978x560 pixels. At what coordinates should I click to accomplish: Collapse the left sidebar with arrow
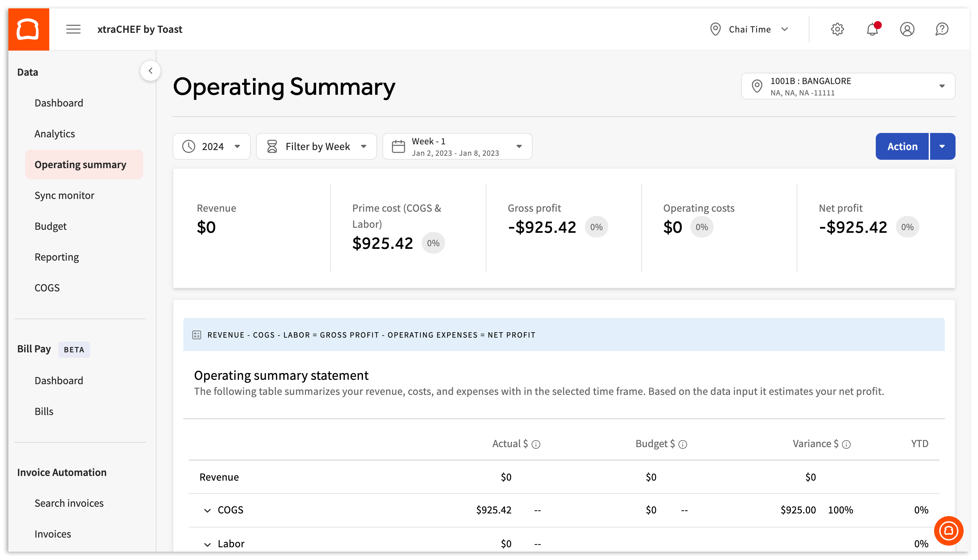pos(150,71)
